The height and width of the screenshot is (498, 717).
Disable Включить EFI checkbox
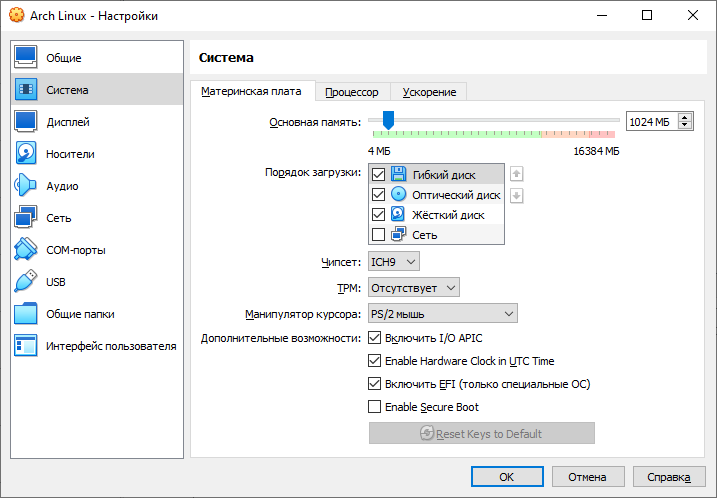click(x=375, y=384)
